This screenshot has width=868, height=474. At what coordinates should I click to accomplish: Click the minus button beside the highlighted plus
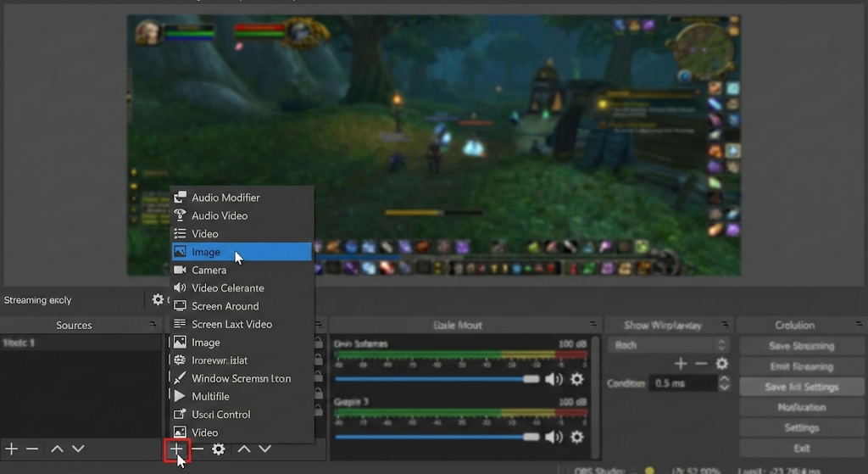click(x=198, y=449)
